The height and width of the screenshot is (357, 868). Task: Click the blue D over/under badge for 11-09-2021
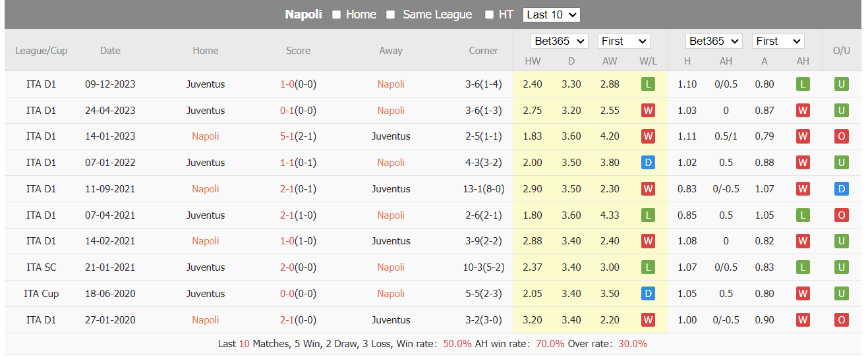(x=841, y=189)
